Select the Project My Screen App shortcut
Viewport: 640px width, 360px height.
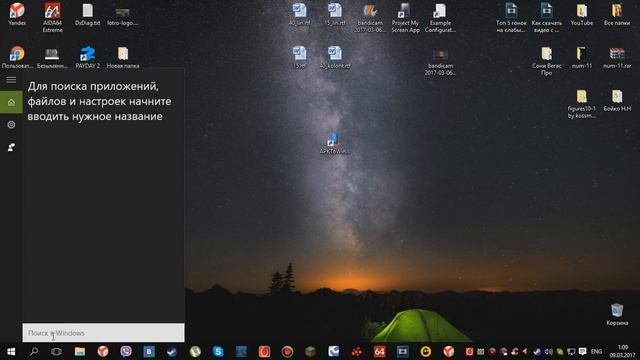tap(405, 18)
